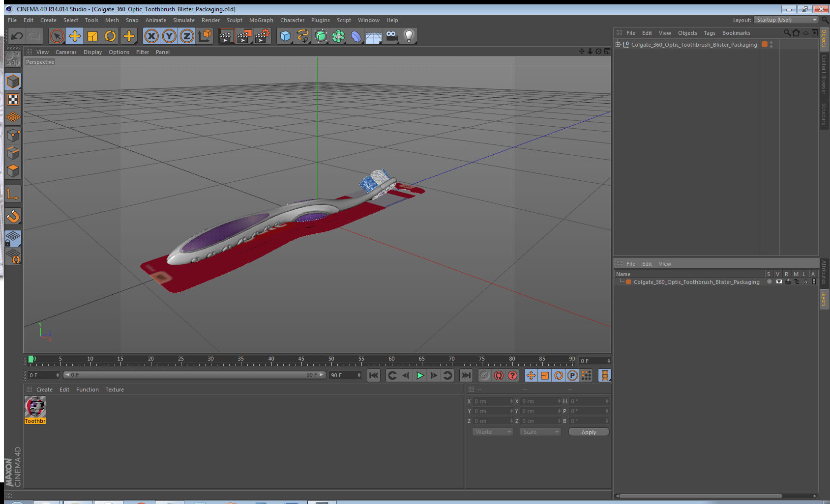The image size is (830, 504).
Task: Toggle X axis lock
Action: pyautogui.click(x=151, y=36)
